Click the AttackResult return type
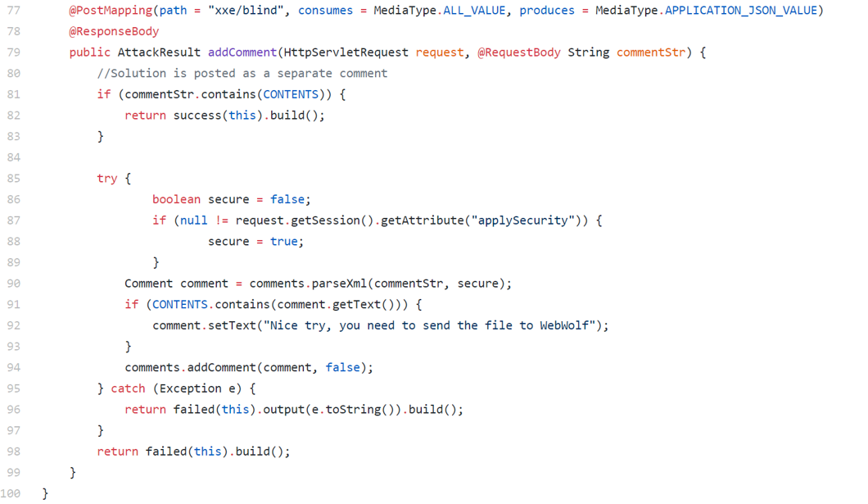Viewport: 868px width, 504px height. click(159, 52)
